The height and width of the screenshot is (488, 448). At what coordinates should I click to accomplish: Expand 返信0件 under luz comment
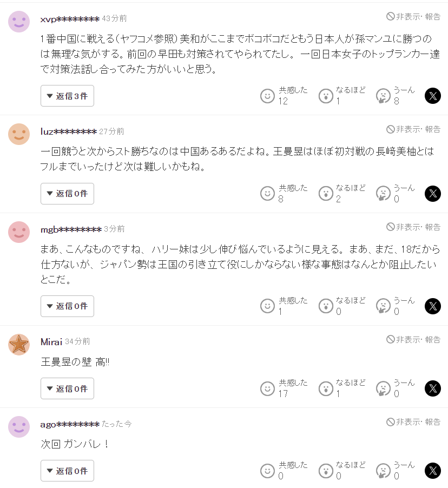(67, 194)
